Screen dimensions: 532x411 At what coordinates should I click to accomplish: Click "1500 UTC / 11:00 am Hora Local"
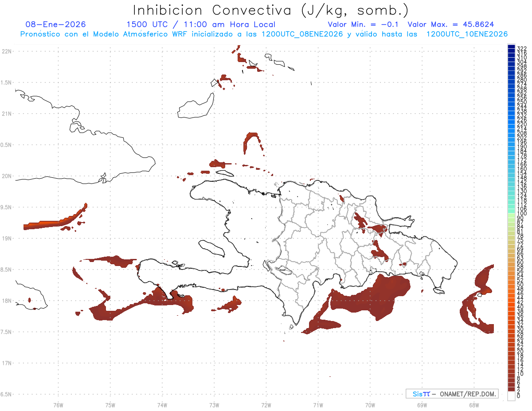pos(201,24)
